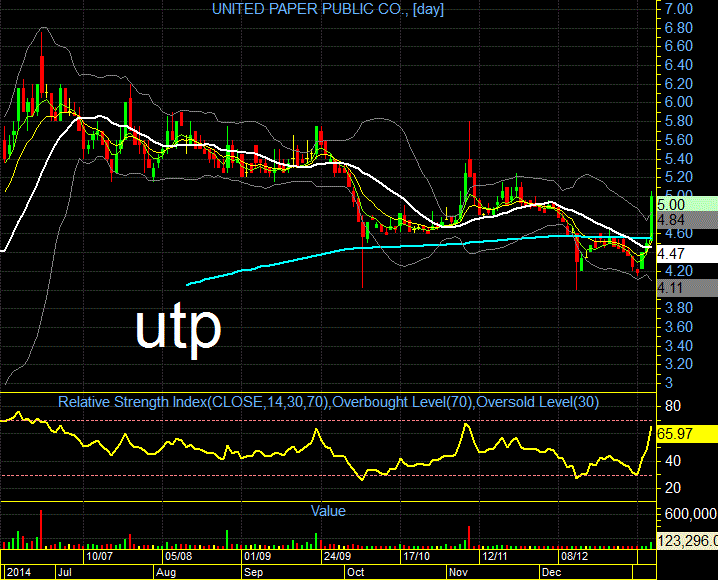Click the 6.80 price axis label
Viewport: 718px width, 580px height.
click(x=679, y=28)
